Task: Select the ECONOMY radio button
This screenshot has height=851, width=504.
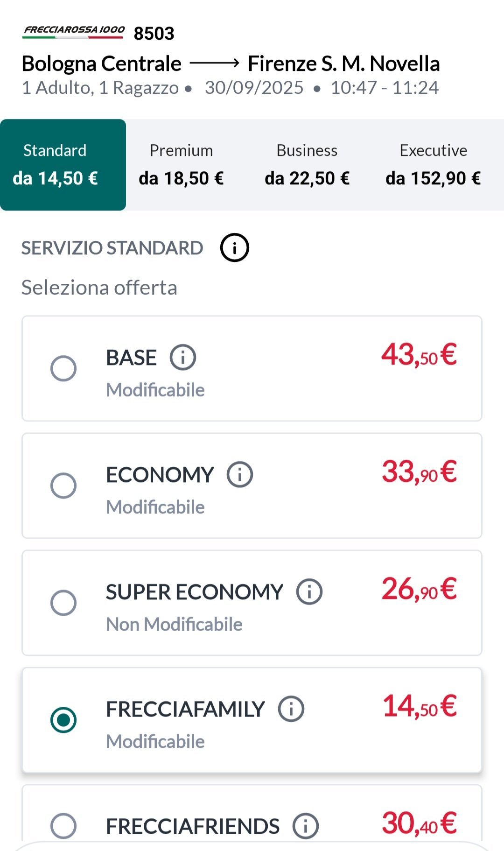Action: (63, 485)
